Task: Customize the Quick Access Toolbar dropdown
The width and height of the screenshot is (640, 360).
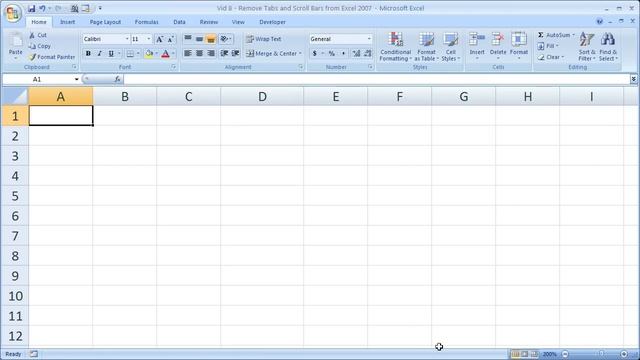Action: [x=100, y=8]
